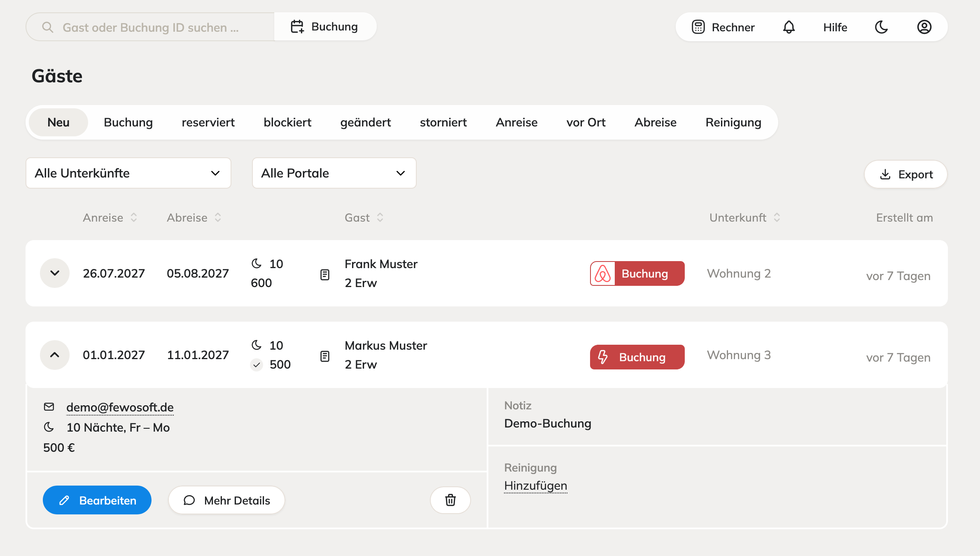Open the Rechner calculator

(x=723, y=27)
